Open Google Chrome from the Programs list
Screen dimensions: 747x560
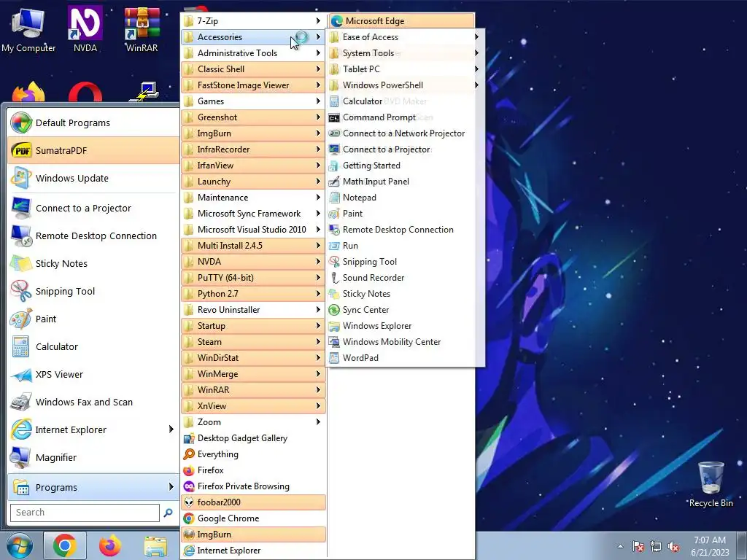253,518
